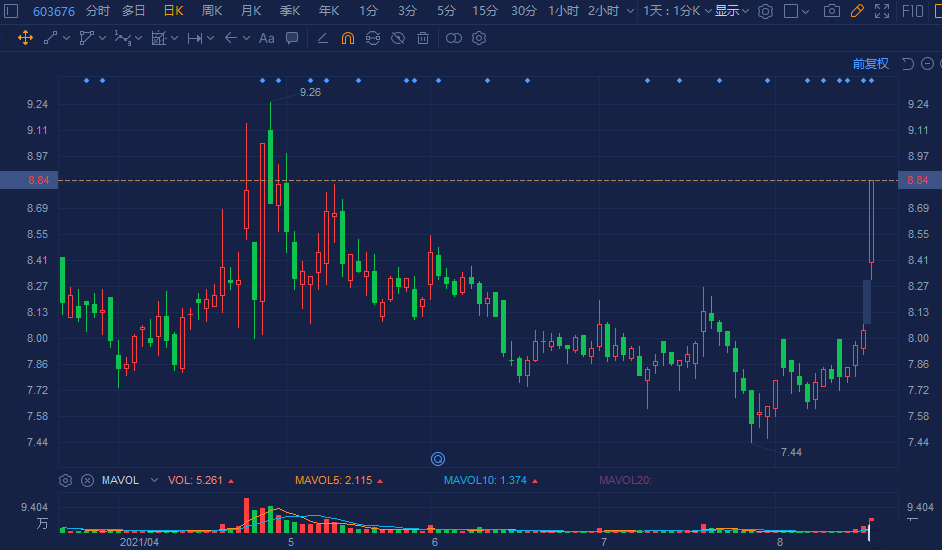
Task: Click the circular marker icon at chart bottom
Action: point(438,459)
